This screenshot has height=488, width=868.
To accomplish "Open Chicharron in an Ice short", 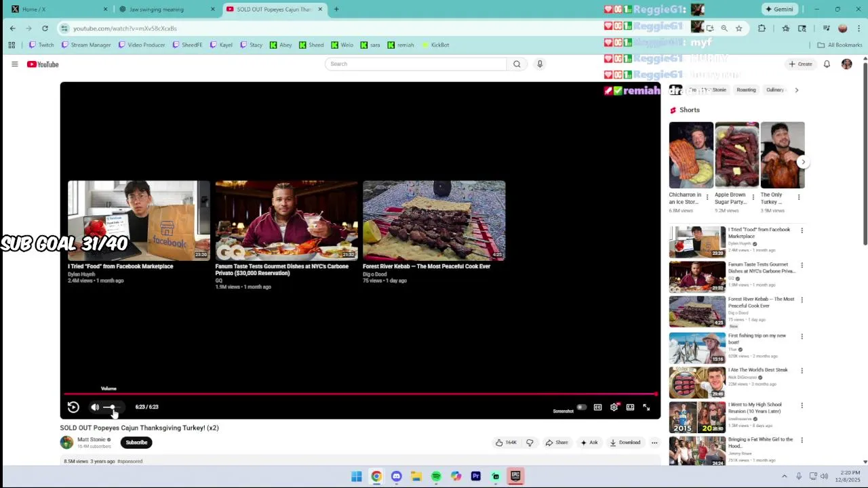I will 691,155.
